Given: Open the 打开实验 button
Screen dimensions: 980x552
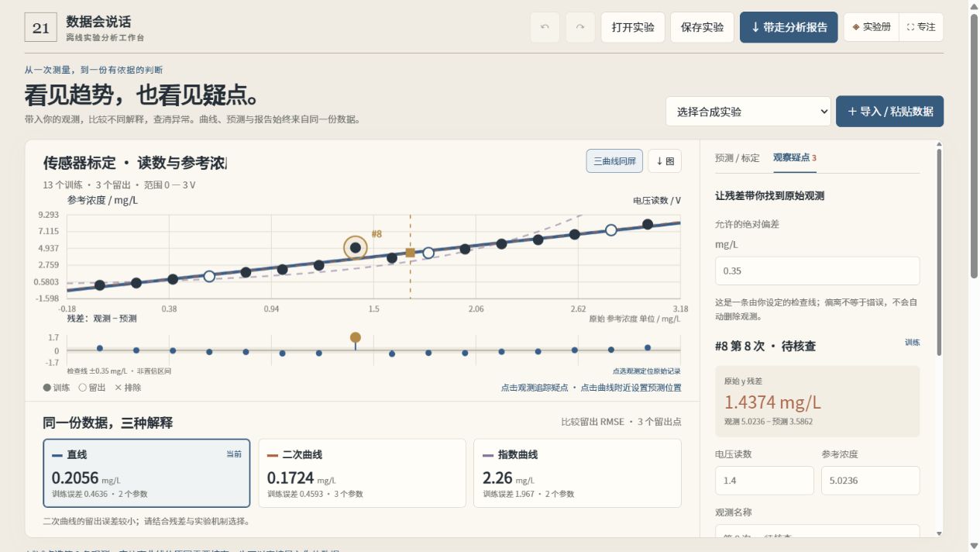Looking at the screenshot, I should 633,27.
